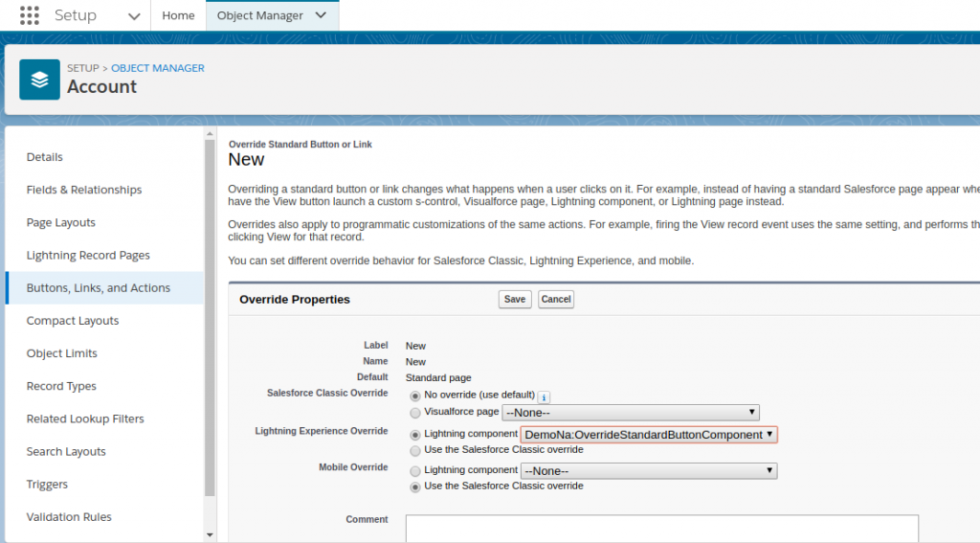The height and width of the screenshot is (543, 980).
Task: Follow the OBJECT MANAGER breadcrumb link
Action: click(158, 68)
